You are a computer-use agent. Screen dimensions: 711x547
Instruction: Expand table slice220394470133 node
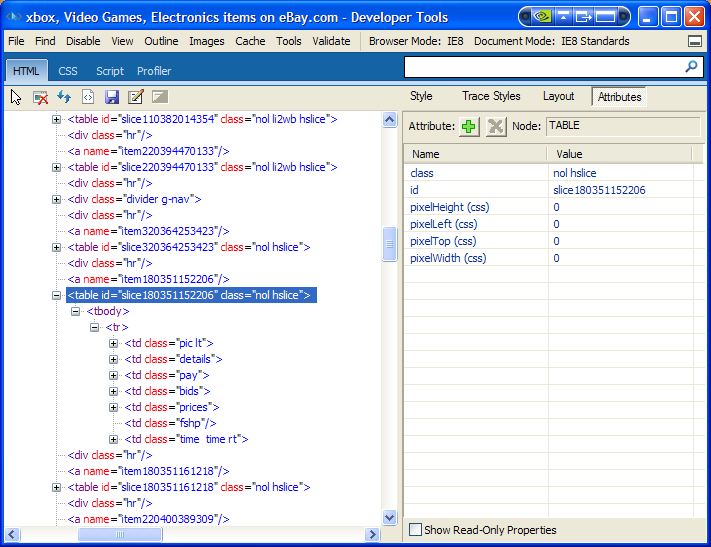tap(56, 167)
